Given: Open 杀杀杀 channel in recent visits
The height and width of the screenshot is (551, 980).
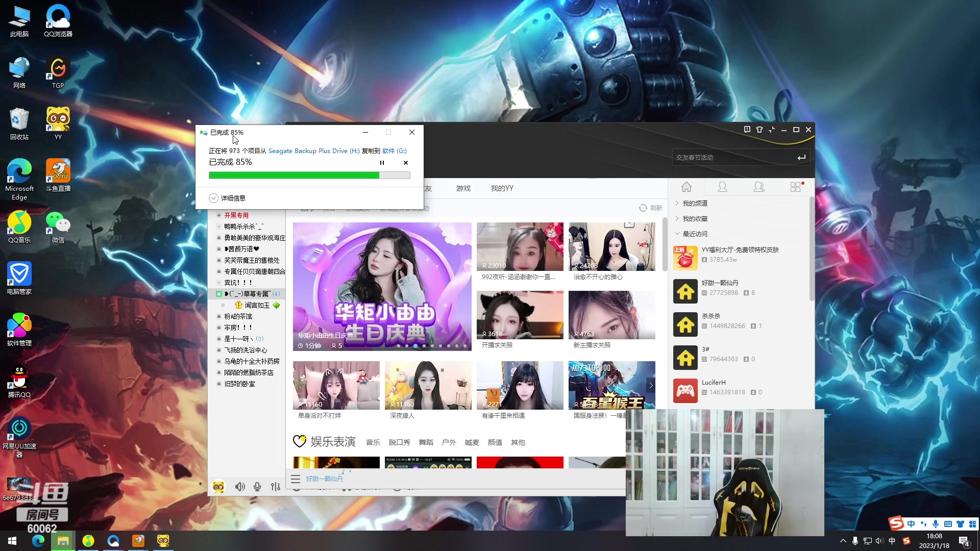Looking at the screenshot, I should pyautogui.click(x=740, y=324).
